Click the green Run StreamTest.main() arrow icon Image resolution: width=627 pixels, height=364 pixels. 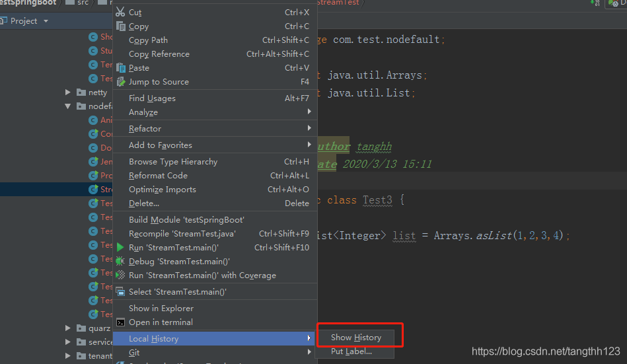120,247
